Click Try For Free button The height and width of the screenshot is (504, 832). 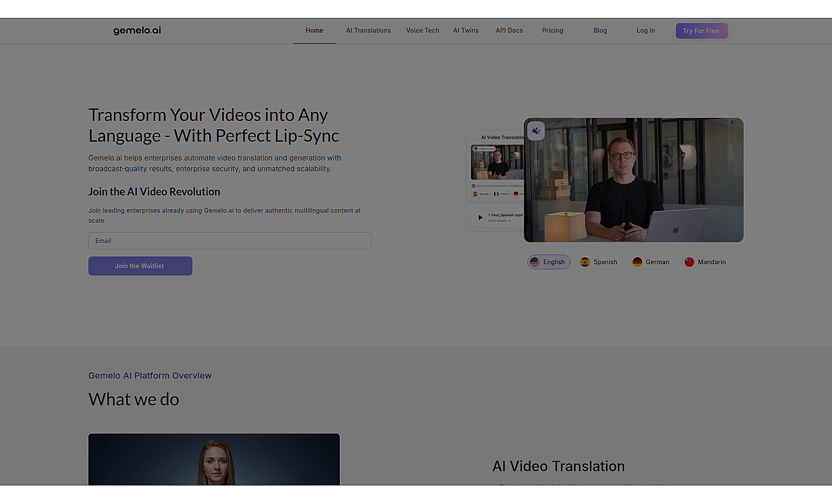point(701,31)
